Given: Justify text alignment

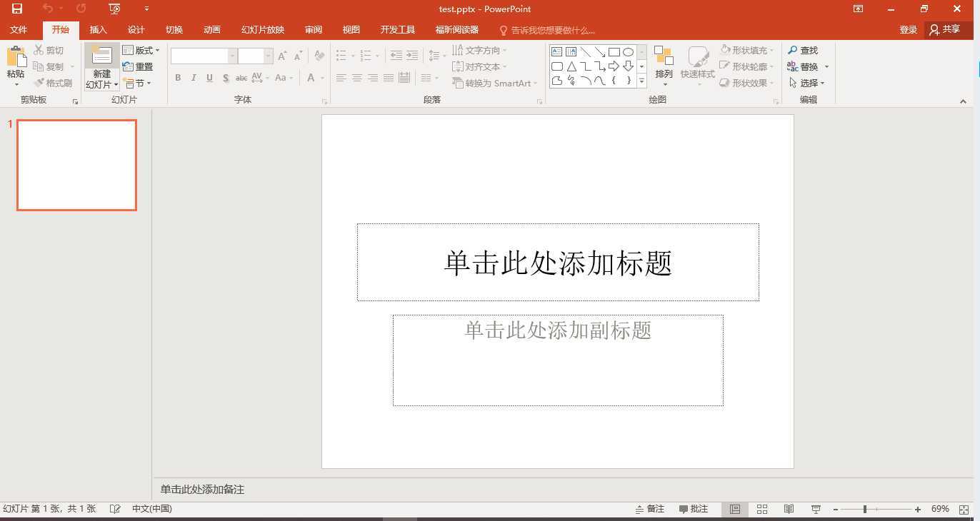Looking at the screenshot, I should 389,78.
